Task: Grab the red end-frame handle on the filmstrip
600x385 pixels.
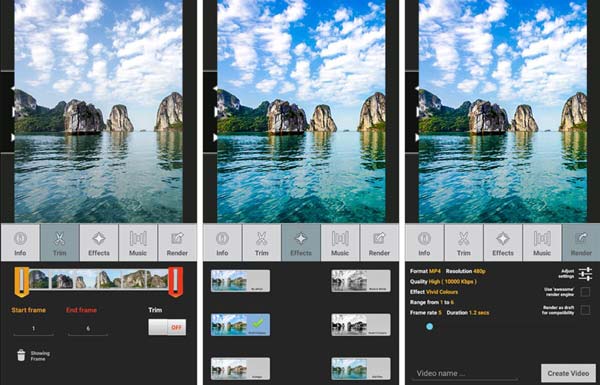Action: coord(175,282)
